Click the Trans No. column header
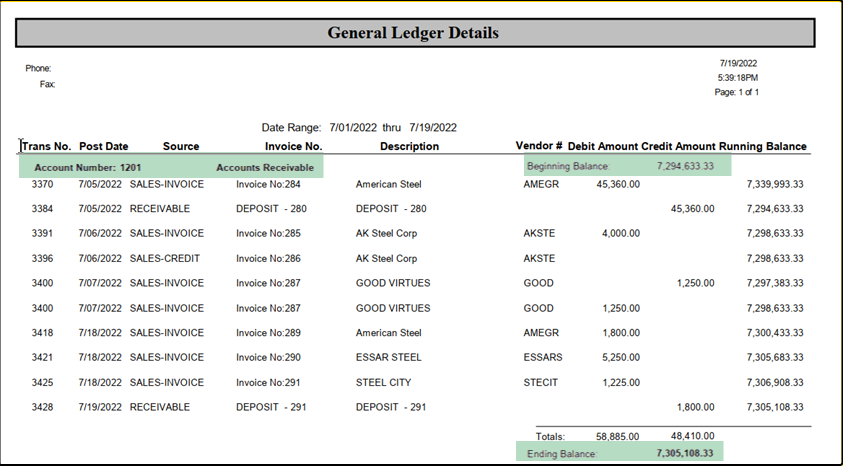This screenshot has width=843, height=466. pyautogui.click(x=47, y=146)
